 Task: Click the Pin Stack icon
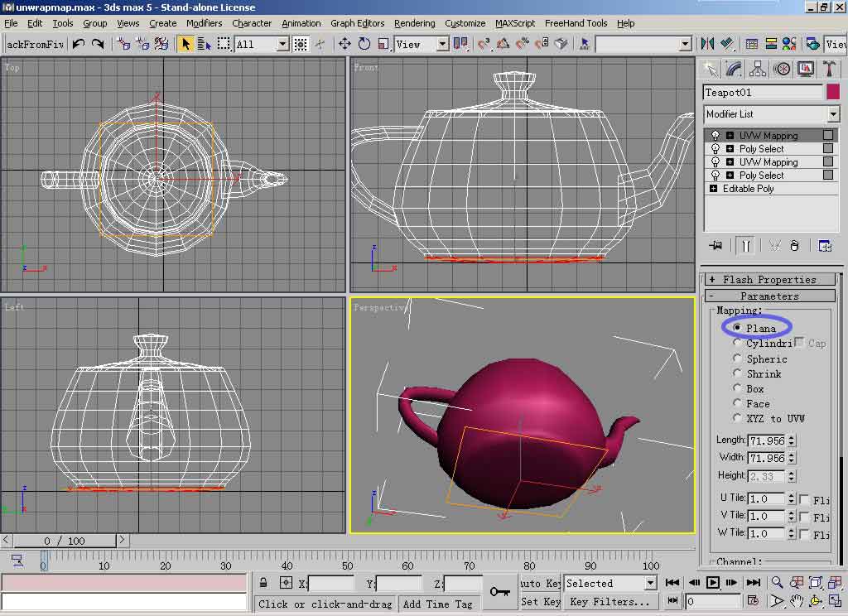point(716,245)
